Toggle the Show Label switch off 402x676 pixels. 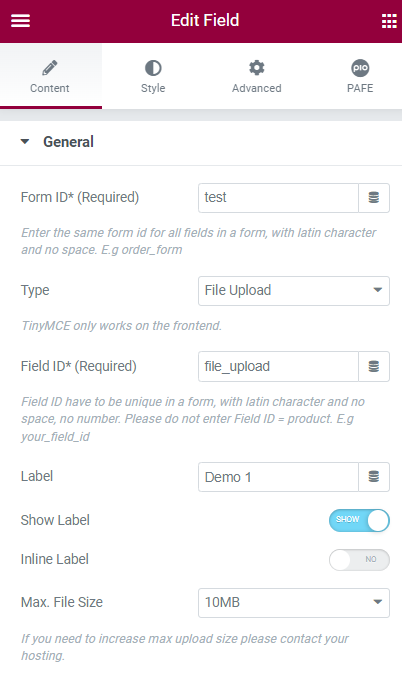(x=359, y=520)
